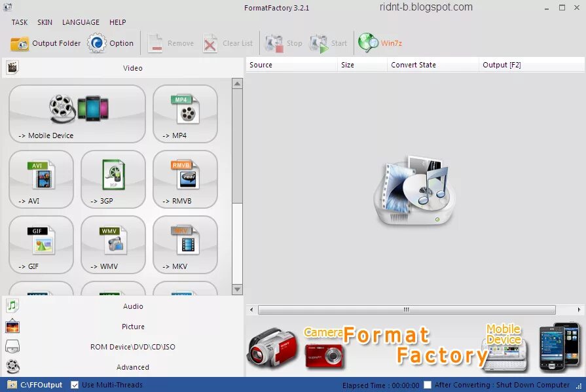Select the MKV conversion tile

185,244
